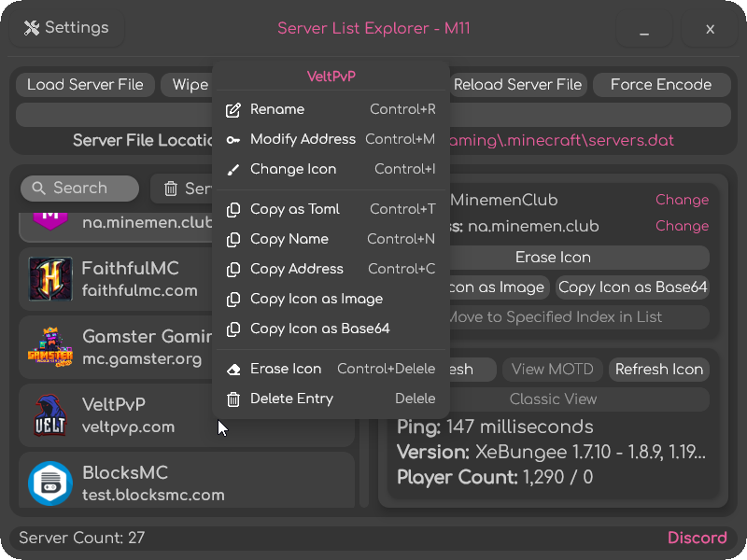Screen dimensions: 747x560
Task: Select Copy Address menu entry
Action: tap(331, 270)
